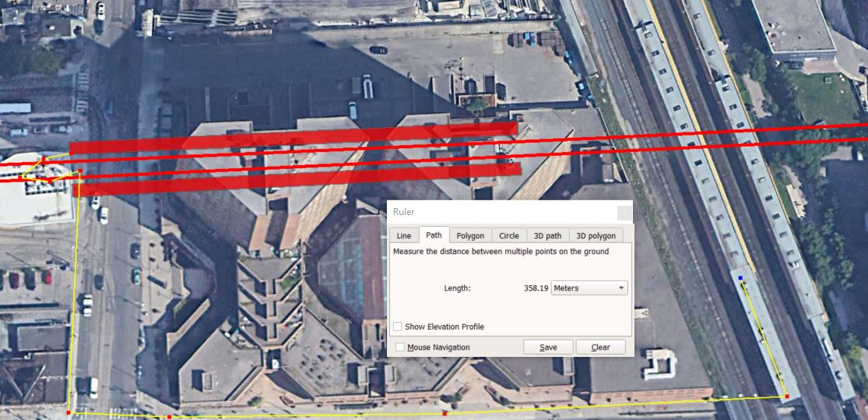
Task: Click the dropdown arrow beside Meters
Action: pos(621,288)
